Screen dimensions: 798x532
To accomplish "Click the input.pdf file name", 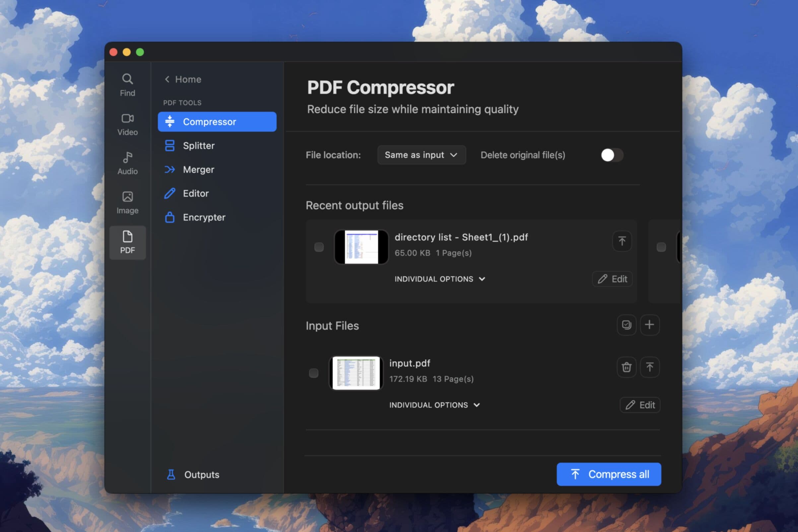I will click(x=410, y=363).
